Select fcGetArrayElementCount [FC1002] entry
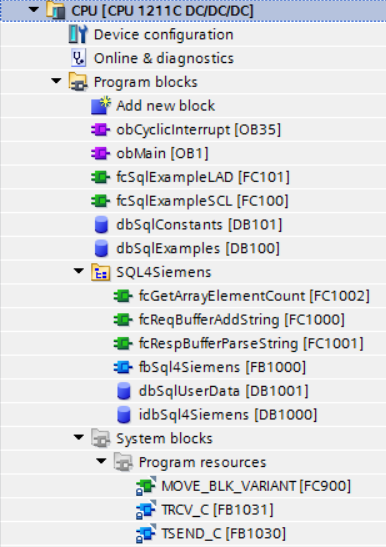Image resolution: width=386 pixels, height=547 pixels. (x=254, y=296)
